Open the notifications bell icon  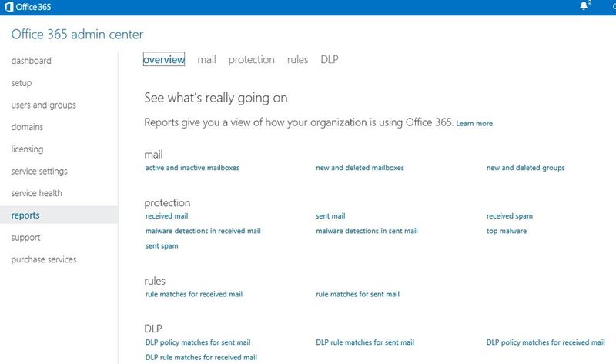coord(584,6)
